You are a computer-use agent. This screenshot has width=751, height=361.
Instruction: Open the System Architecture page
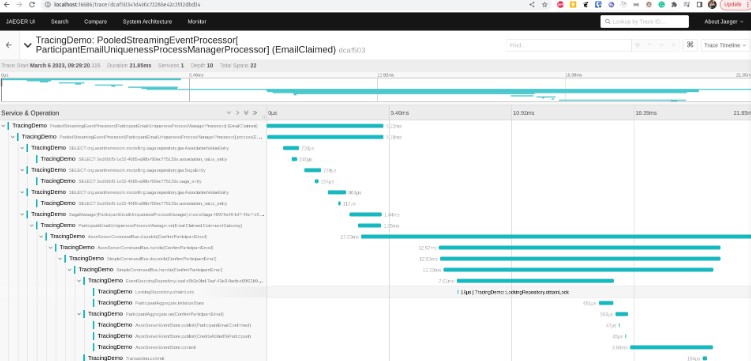pyautogui.click(x=147, y=22)
